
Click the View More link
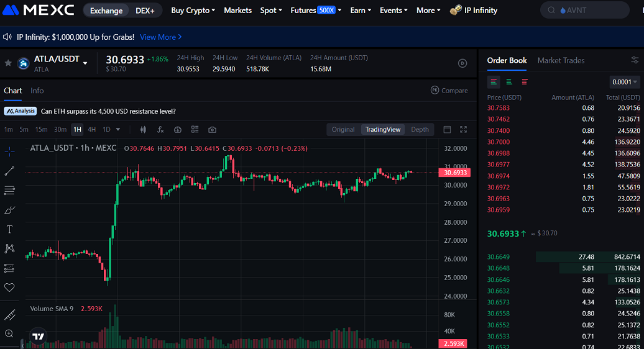point(160,37)
